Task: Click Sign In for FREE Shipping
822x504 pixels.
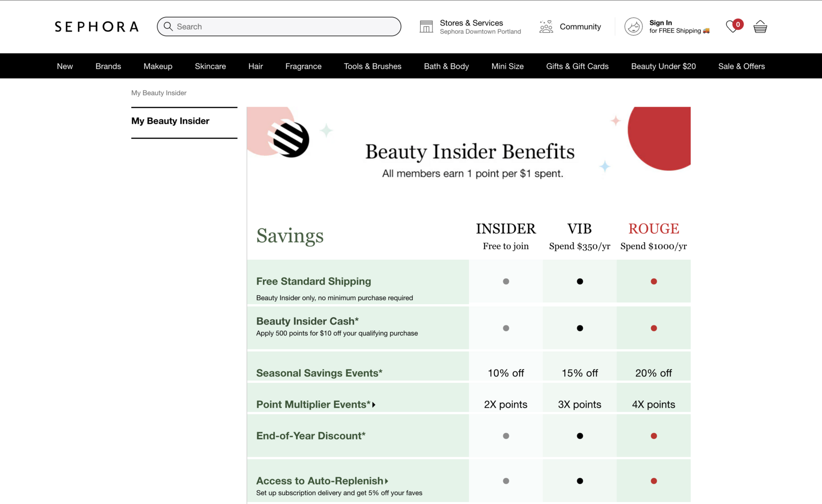Action: tap(679, 26)
